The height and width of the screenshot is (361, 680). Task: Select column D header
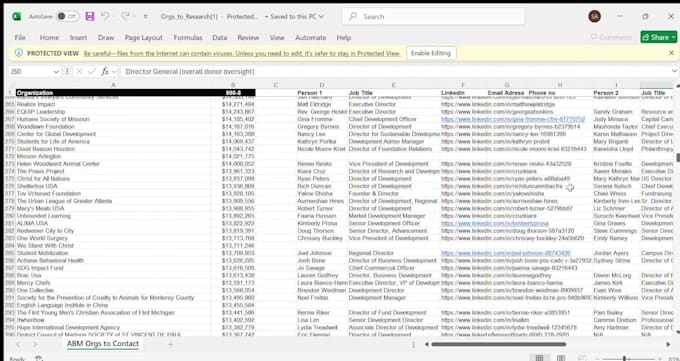point(322,85)
